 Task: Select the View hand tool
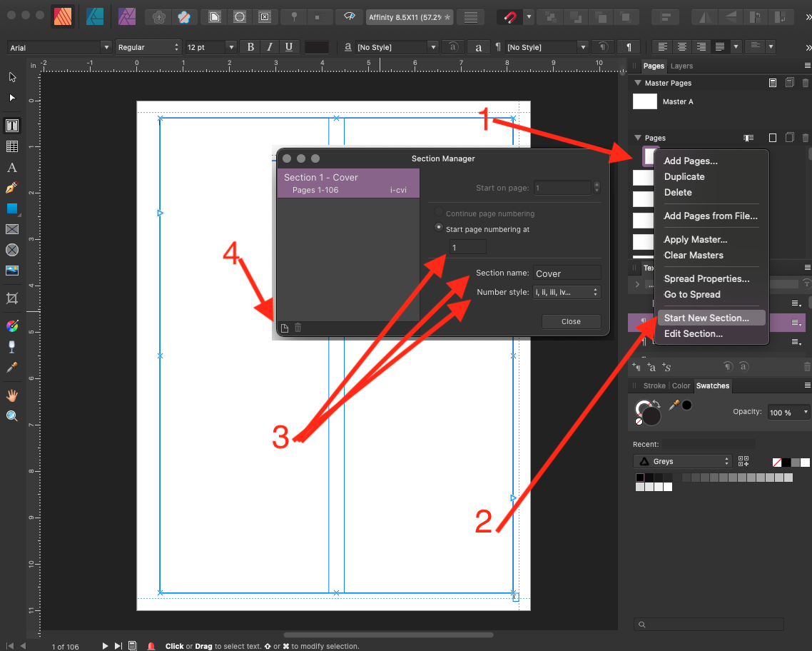tap(12, 395)
